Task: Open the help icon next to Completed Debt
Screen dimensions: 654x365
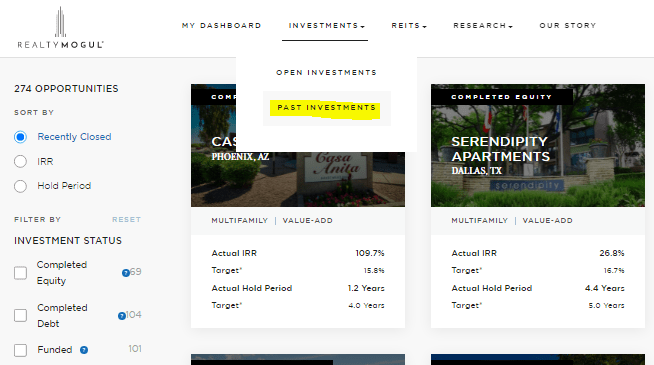Action: [122, 316]
